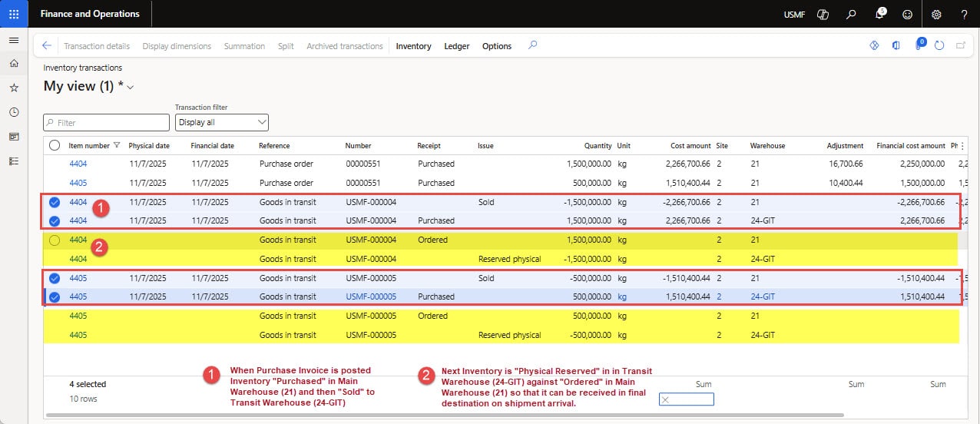
Task: Sort by Financial date column header
Action: [213, 145]
